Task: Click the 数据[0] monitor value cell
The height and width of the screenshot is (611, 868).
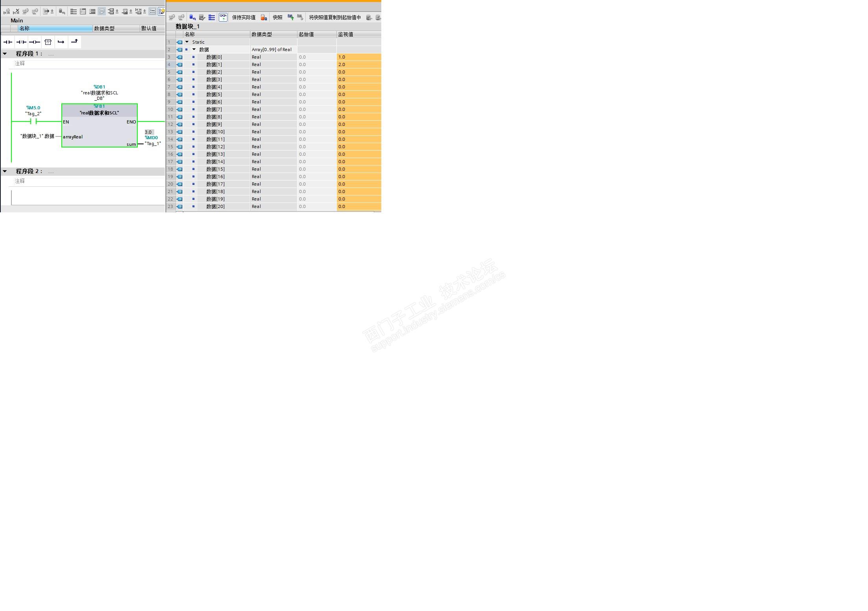Action: click(358, 57)
